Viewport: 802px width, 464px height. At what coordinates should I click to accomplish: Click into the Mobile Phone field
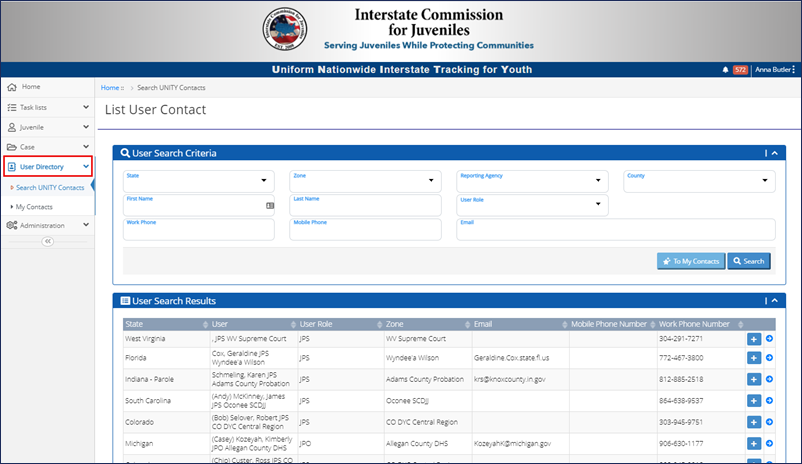(x=365, y=229)
